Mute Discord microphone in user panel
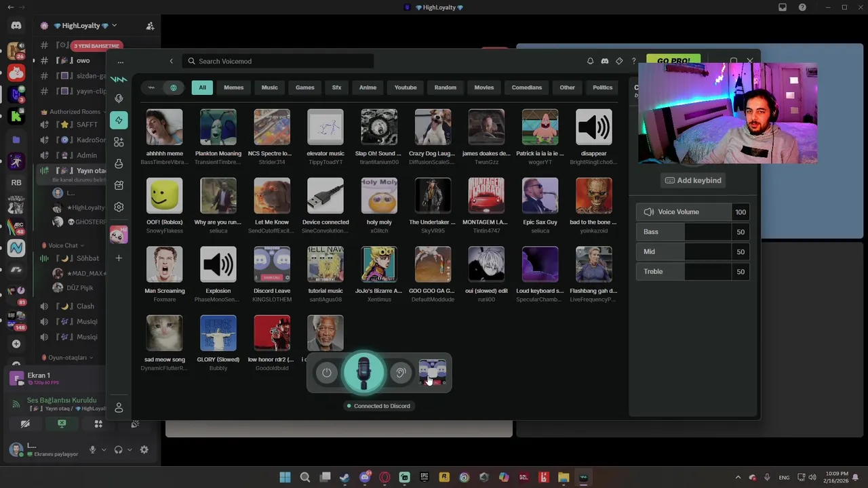Screen dimensions: 868x488 point(93,449)
